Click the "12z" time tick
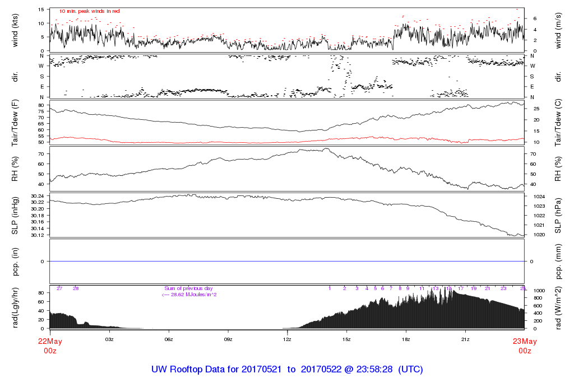This screenshot has height=392, width=574. pyautogui.click(x=288, y=339)
